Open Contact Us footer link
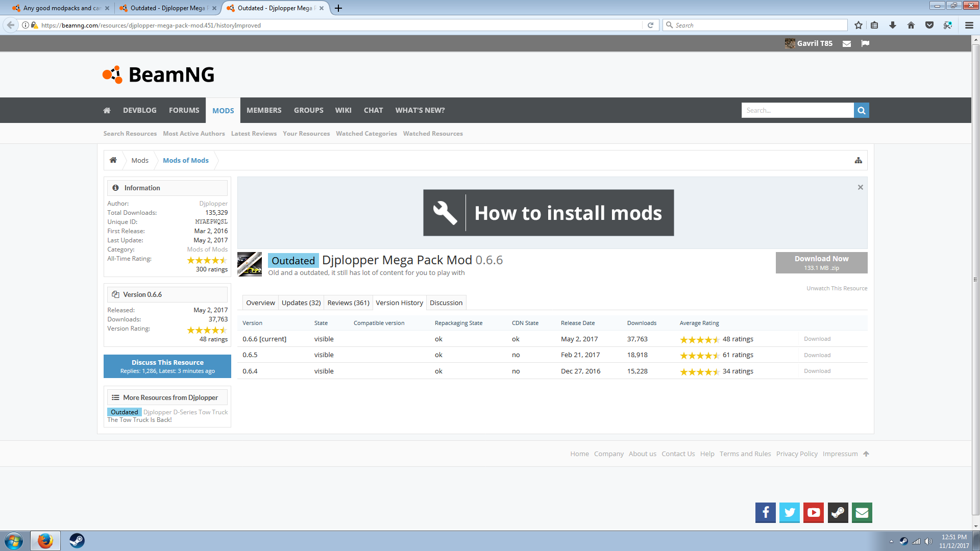The image size is (980, 551). pyautogui.click(x=678, y=454)
